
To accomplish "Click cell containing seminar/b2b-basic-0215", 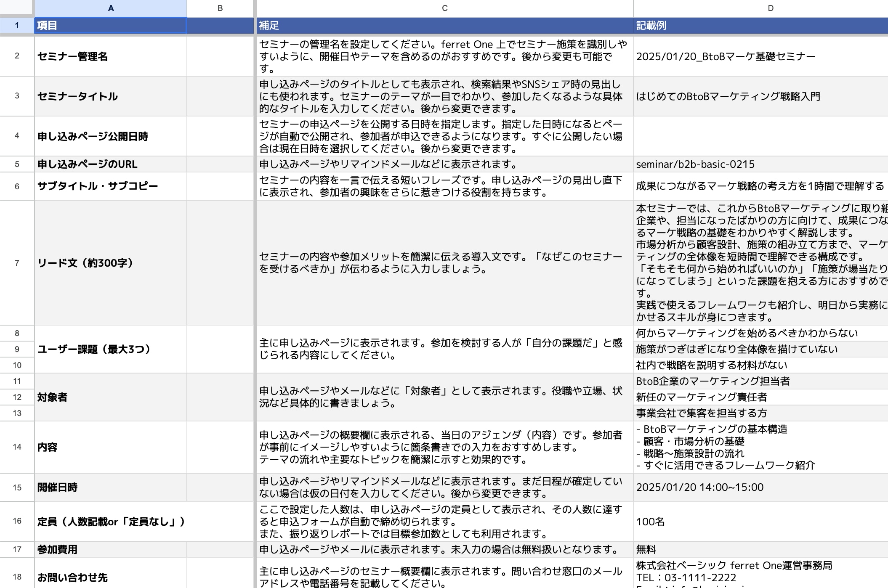I will [760, 164].
